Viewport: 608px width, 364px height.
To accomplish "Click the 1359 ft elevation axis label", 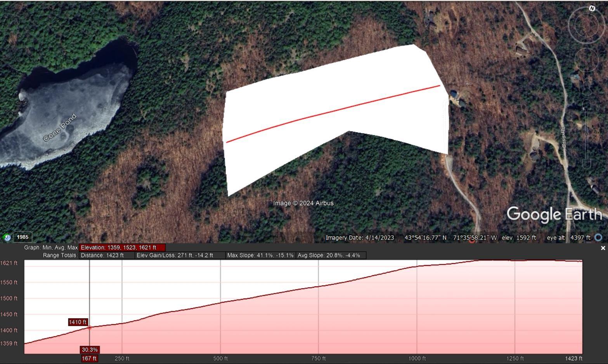I will point(9,343).
